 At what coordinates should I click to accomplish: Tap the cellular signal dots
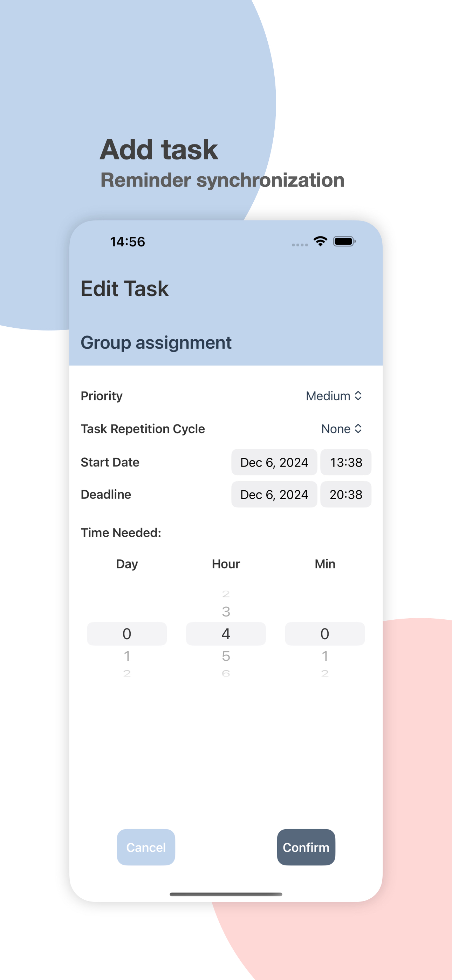pos(300,245)
